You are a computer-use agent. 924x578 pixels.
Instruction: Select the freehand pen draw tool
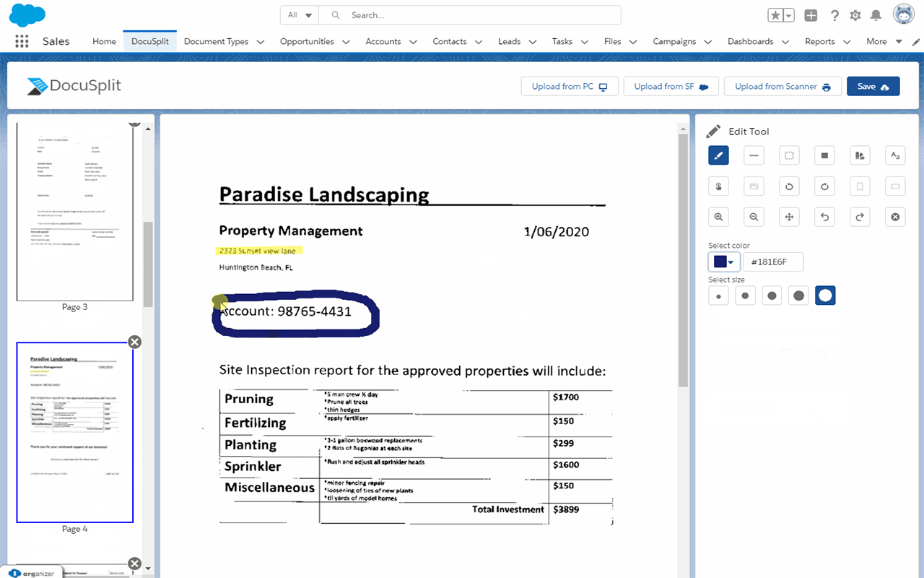pos(718,155)
